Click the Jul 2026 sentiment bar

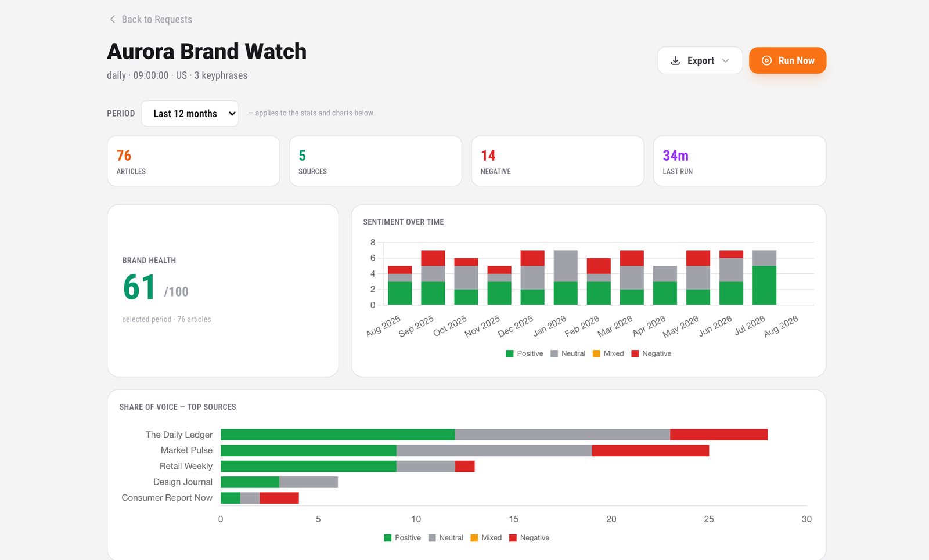pyautogui.click(x=765, y=277)
